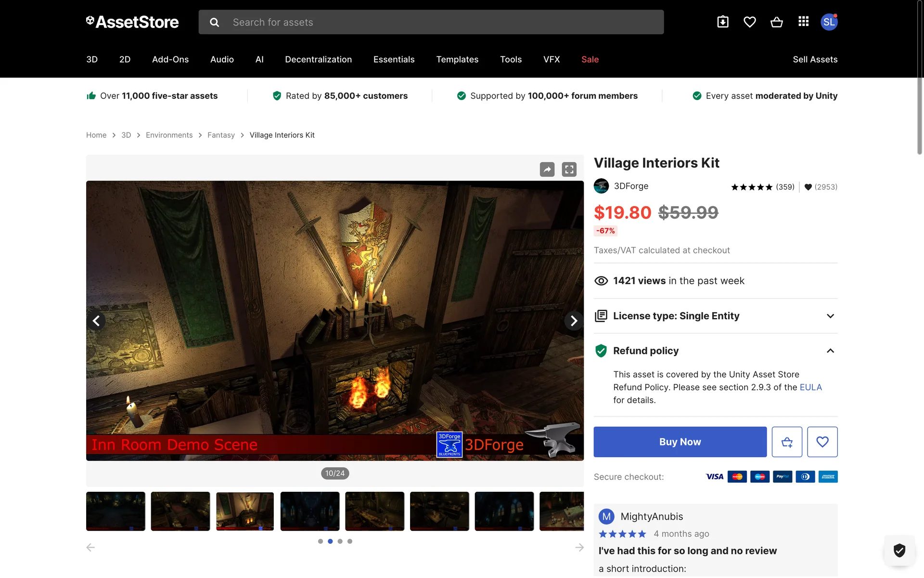Screen dimensions: 924x578
Task: Show next screenshot with right arrow
Action: (x=574, y=321)
